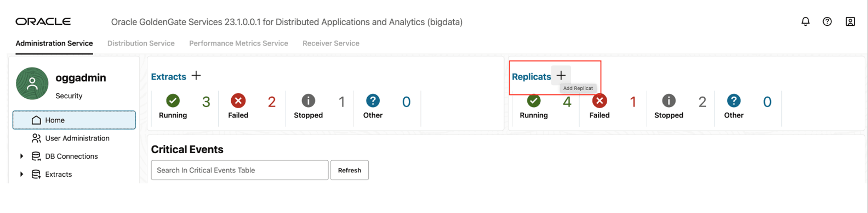Open the notifications bell icon

[805, 21]
